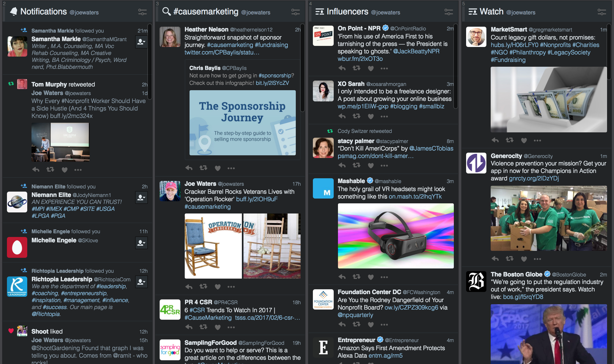
Task: Open the Sponsorship Journey infographic image
Action: tap(242, 123)
